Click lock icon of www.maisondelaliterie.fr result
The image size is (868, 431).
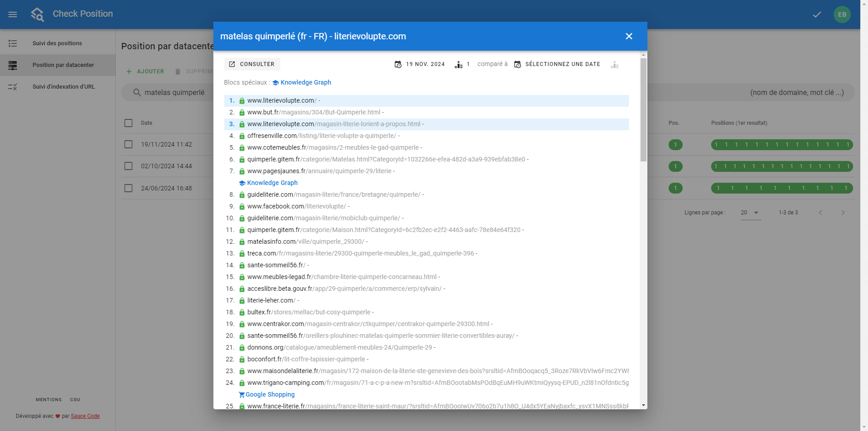click(x=242, y=371)
